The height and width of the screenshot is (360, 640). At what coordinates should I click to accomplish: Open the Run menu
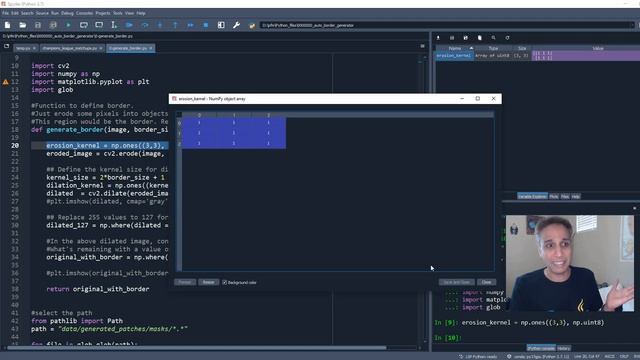55,13
